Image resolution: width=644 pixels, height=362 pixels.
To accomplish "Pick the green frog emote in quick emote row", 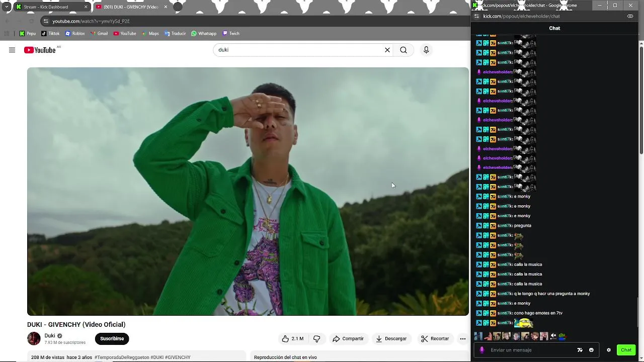I will click(x=562, y=336).
